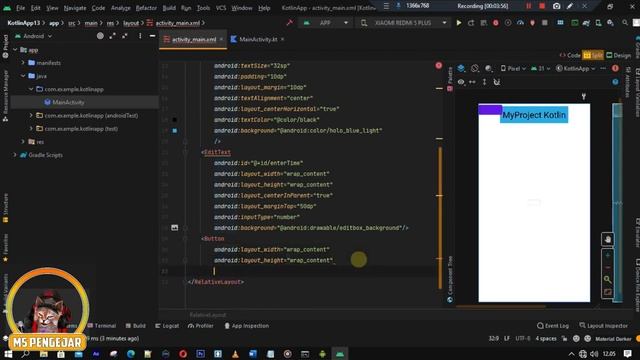
Task: Hide the project panel with the minus icon
Action: pos(152,36)
